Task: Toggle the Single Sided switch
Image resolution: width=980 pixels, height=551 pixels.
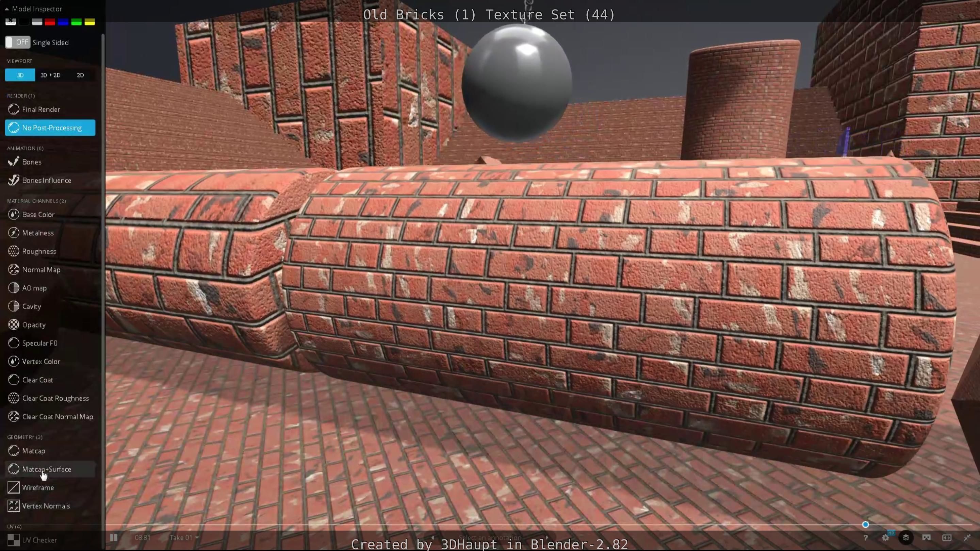Action: [x=17, y=42]
